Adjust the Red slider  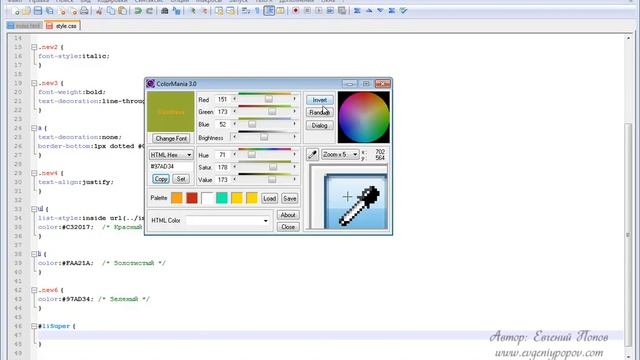tap(269, 100)
